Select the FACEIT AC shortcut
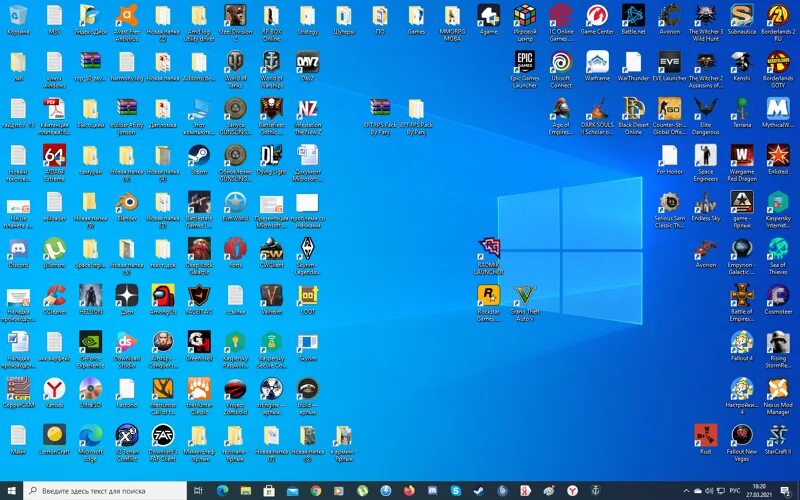The height and width of the screenshot is (500, 800). [198, 295]
